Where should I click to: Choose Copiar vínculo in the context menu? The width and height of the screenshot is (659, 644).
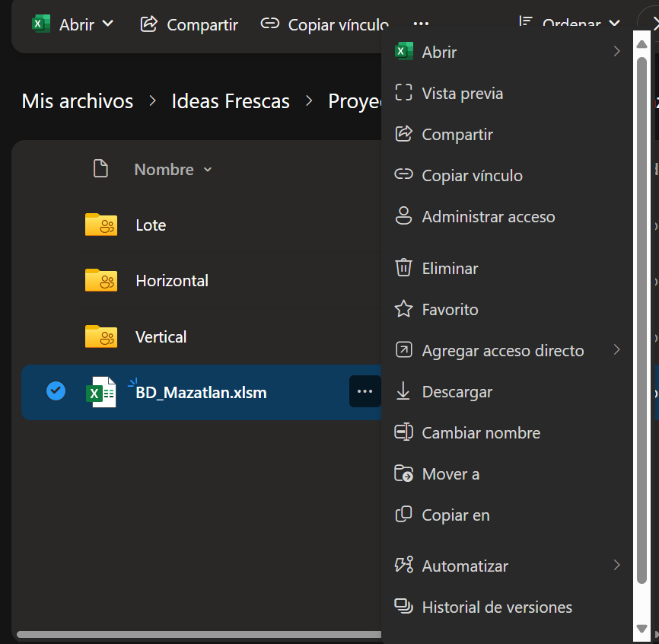(x=472, y=176)
